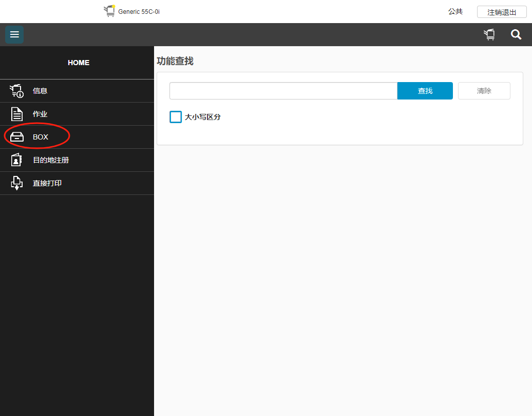The height and width of the screenshot is (416, 532).
Task: Click the 大小写区分 label text
Action: (203, 117)
